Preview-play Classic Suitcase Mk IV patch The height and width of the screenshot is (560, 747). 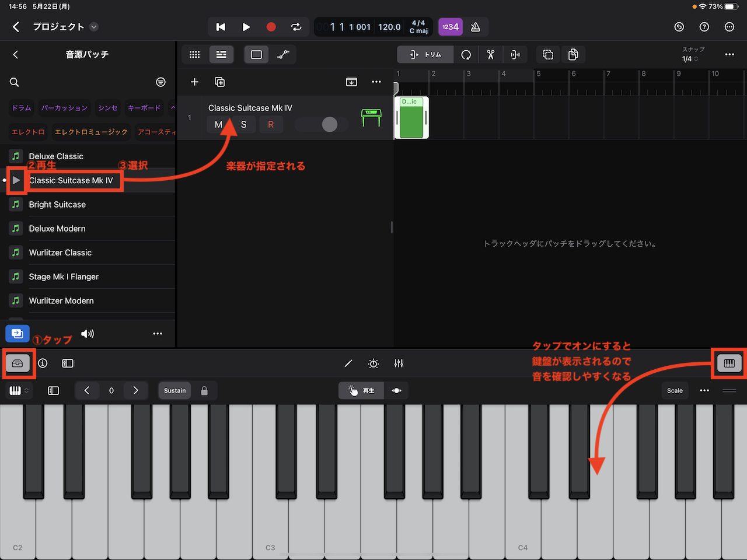coord(16,180)
